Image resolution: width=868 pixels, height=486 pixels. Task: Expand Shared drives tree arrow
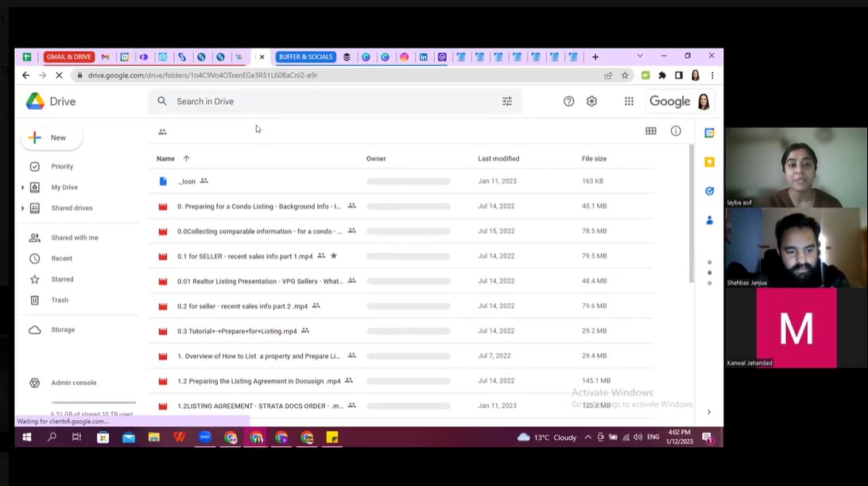(23, 208)
